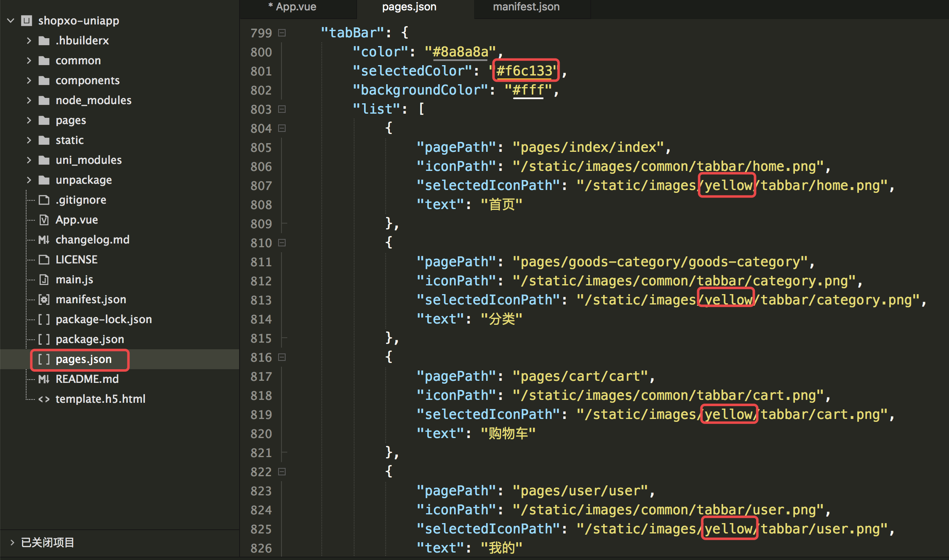Viewport: 949px width, 560px height.
Task: Open pages.json in the file tree
Action: (x=83, y=359)
